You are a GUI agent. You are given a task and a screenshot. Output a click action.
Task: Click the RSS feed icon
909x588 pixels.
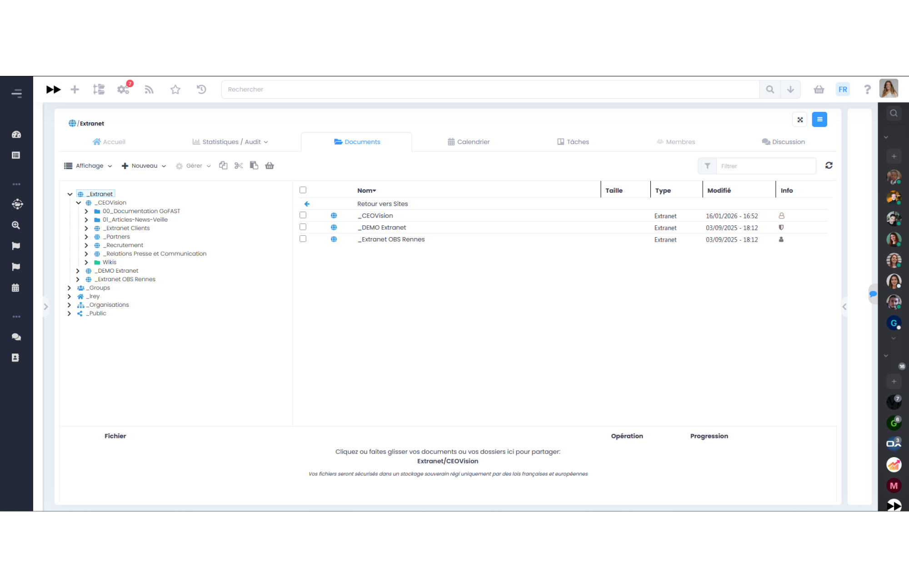pos(149,90)
